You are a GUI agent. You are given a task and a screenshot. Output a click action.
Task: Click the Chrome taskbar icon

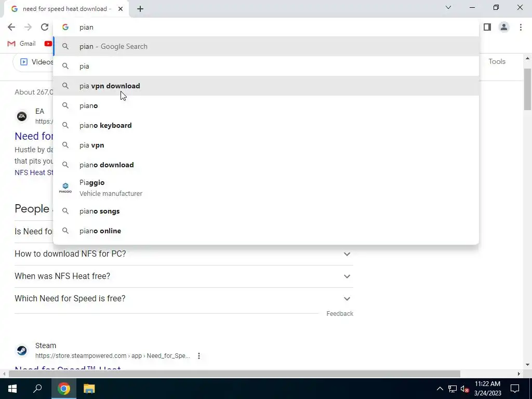pyautogui.click(x=63, y=389)
